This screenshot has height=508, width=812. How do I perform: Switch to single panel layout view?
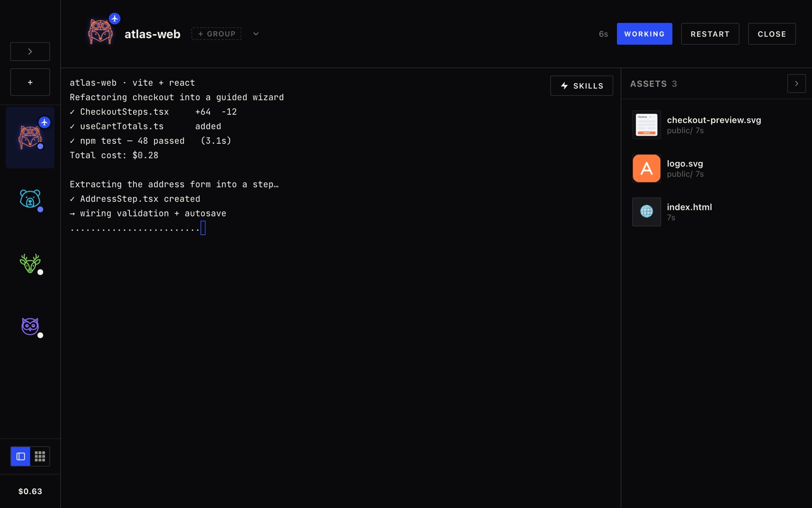(x=21, y=456)
